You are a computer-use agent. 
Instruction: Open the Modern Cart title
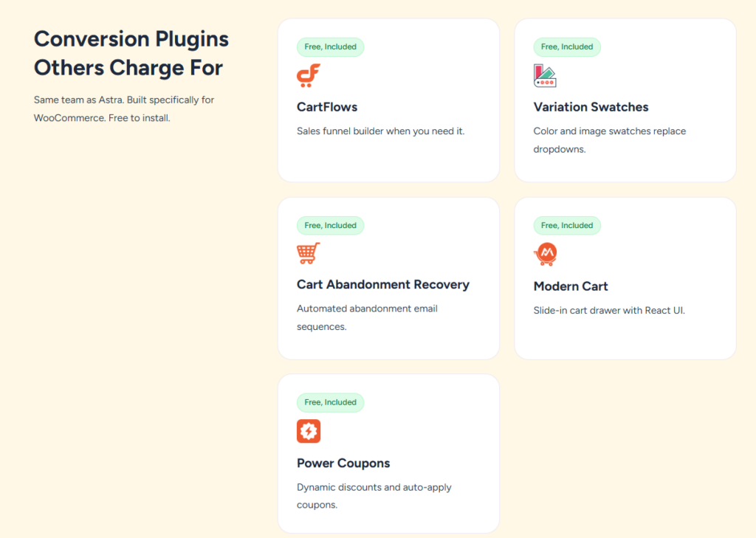(x=571, y=286)
